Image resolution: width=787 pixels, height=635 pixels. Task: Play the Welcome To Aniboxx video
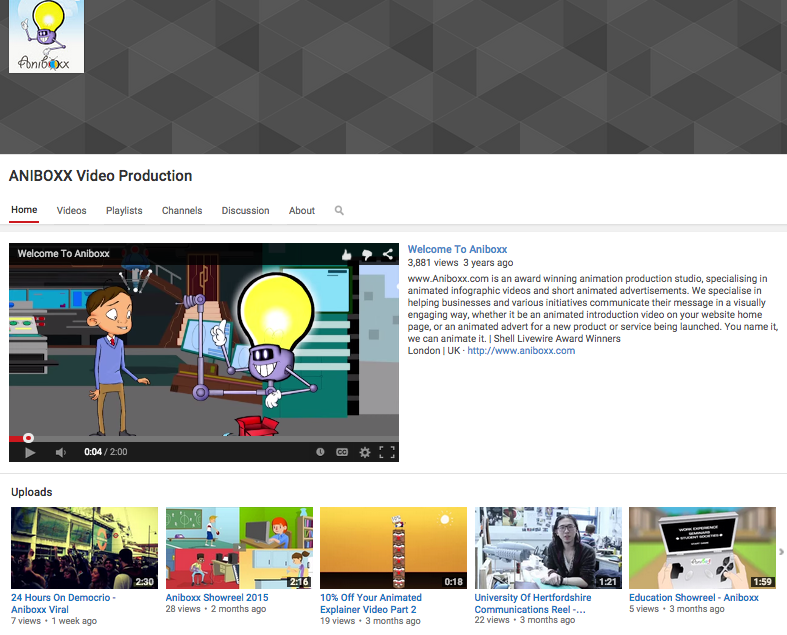tap(30, 452)
